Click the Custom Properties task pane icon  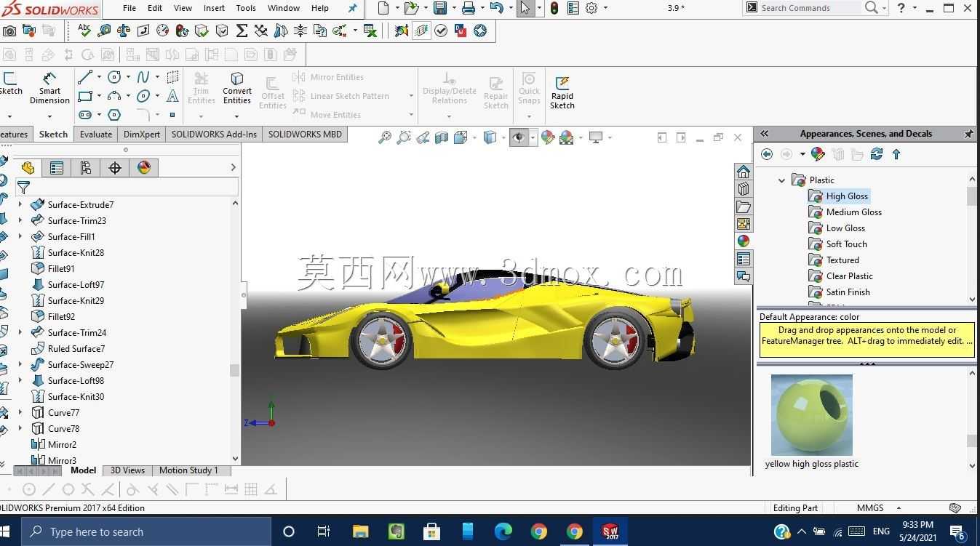pos(743,259)
